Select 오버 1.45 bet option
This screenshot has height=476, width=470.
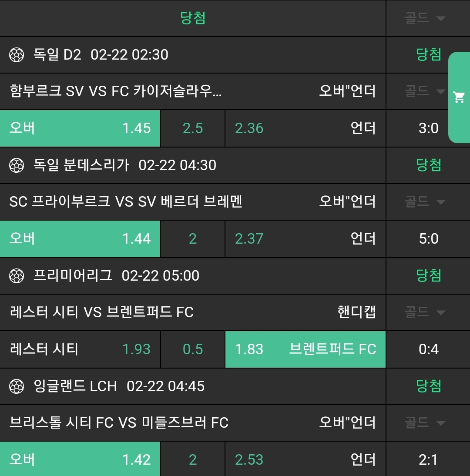[x=80, y=128]
